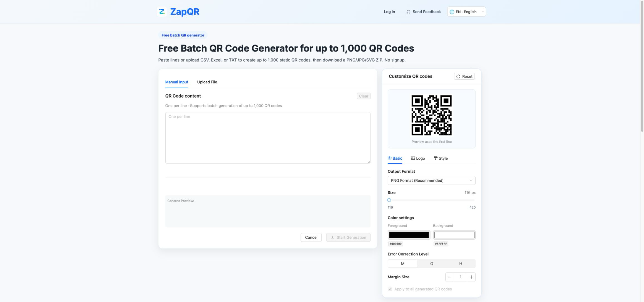
Task: Increase margin size with the plus button
Action: point(471,277)
